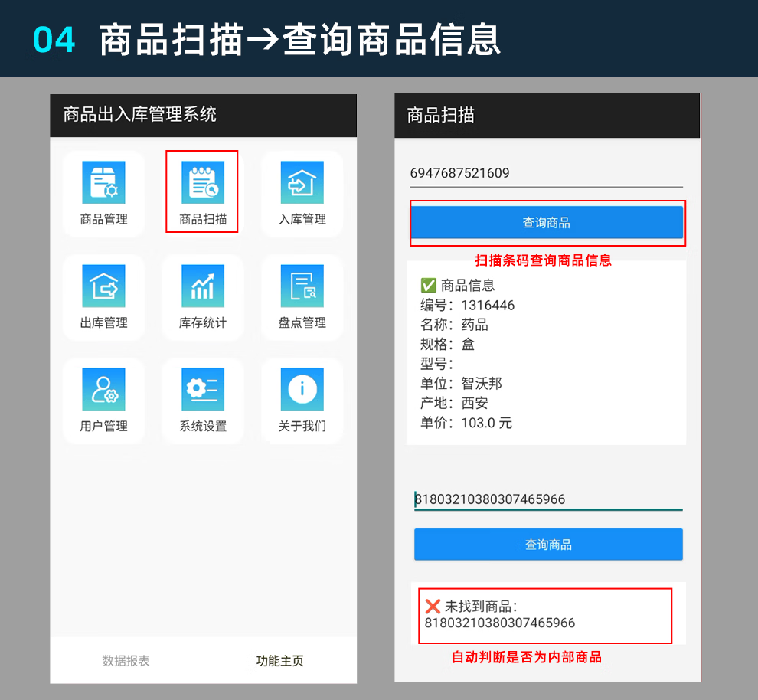Click the empty 型号 line
This screenshot has width=758, height=700.
tap(437, 364)
